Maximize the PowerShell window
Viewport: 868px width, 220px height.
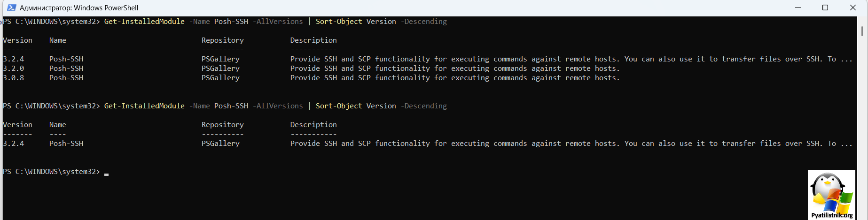pos(825,8)
